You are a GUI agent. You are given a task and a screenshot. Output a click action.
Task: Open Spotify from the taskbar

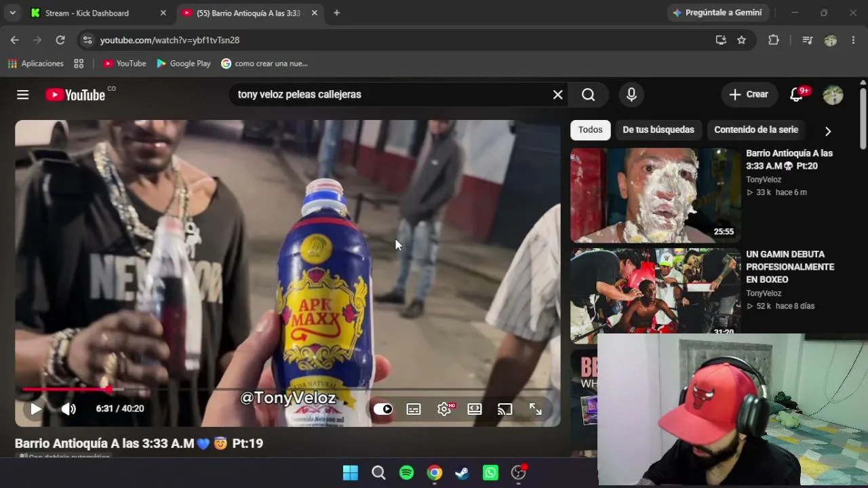406,473
